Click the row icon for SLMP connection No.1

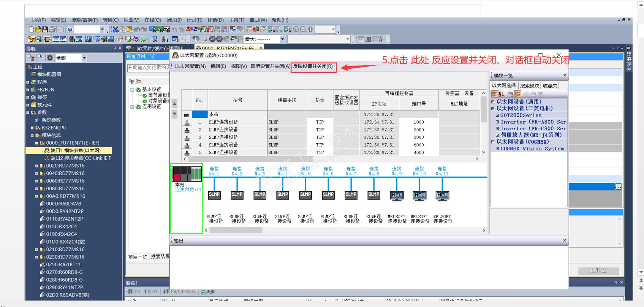187,122
